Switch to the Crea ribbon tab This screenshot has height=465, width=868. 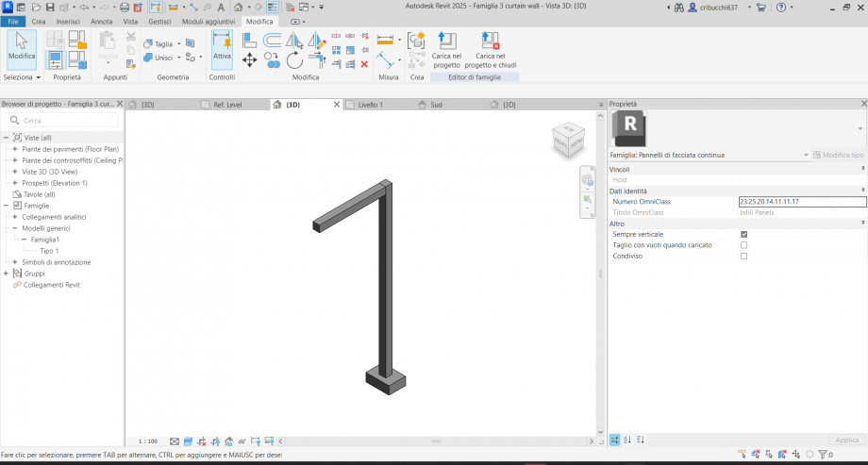pyautogui.click(x=39, y=22)
